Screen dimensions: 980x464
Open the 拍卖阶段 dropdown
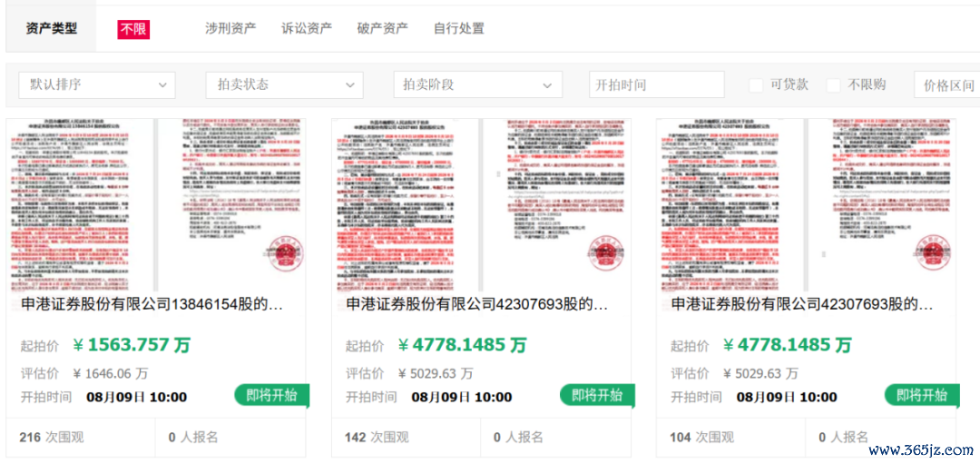pyautogui.click(x=478, y=84)
